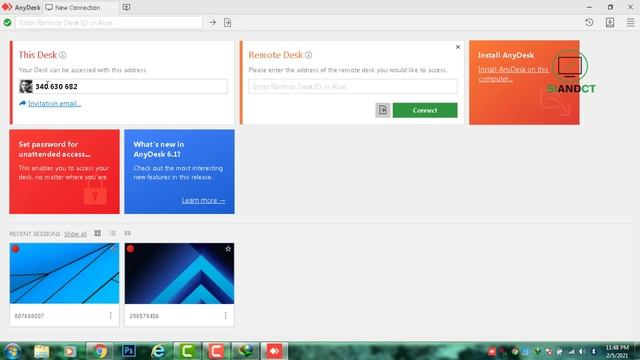Click the This Desk info icon
The image size is (640, 360).
pyautogui.click(x=62, y=55)
